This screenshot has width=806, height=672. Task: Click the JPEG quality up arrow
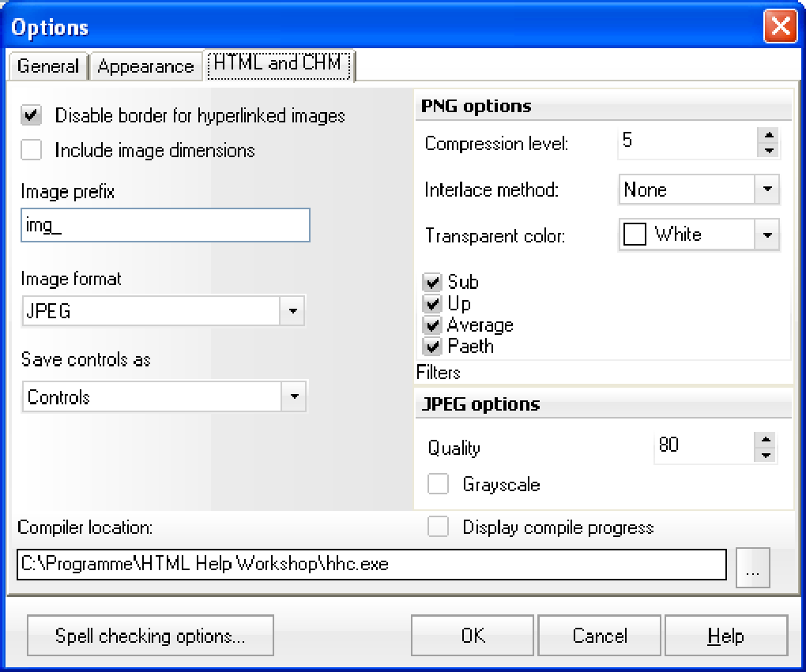765,440
